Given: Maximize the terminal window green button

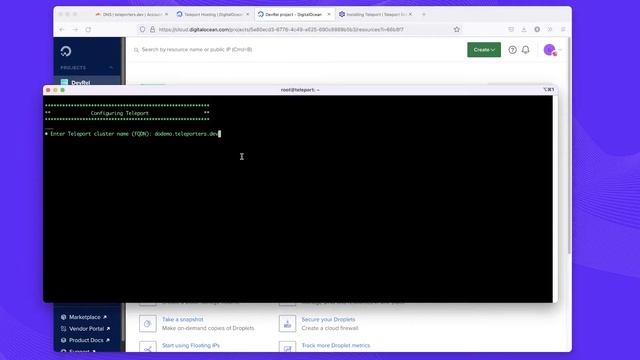Looking at the screenshot, I should pyautogui.click(x=62, y=90).
